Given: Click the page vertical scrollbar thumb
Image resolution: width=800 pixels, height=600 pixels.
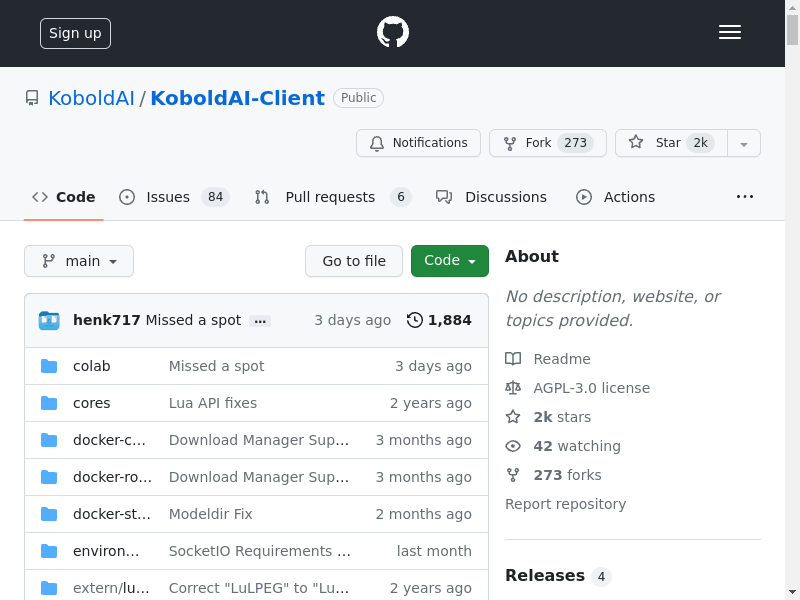Looking at the screenshot, I should 792,30.
